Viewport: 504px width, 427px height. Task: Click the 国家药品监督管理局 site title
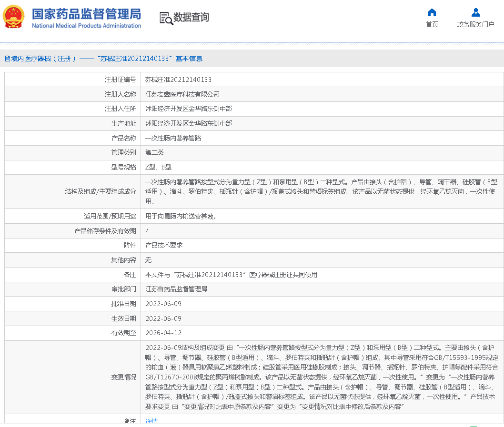coord(86,13)
